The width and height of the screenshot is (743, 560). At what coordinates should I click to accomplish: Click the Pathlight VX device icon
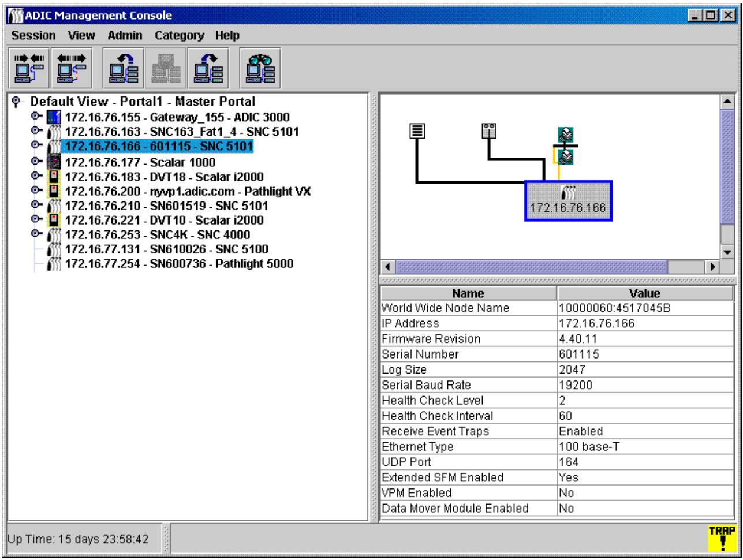53,191
